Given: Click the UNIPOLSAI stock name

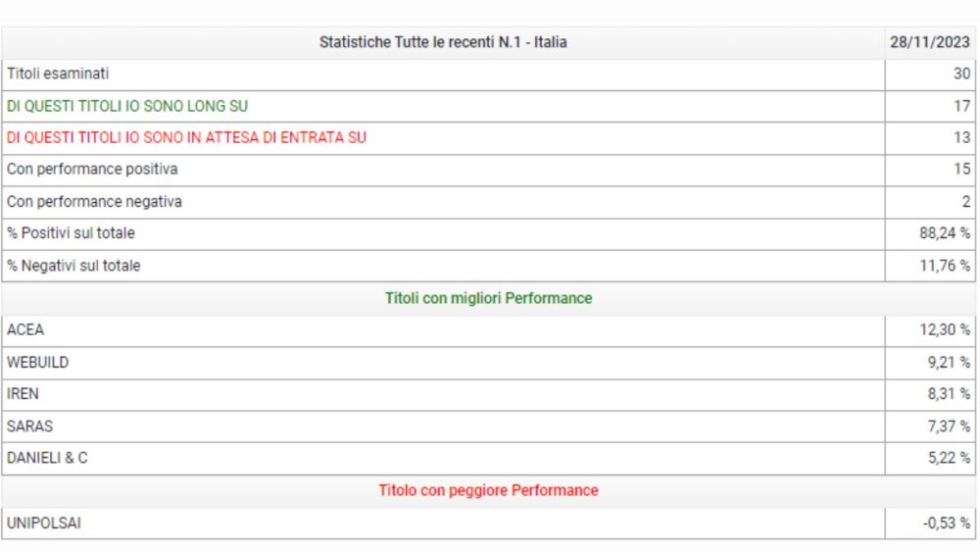Looking at the screenshot, I should click(44, 524).
